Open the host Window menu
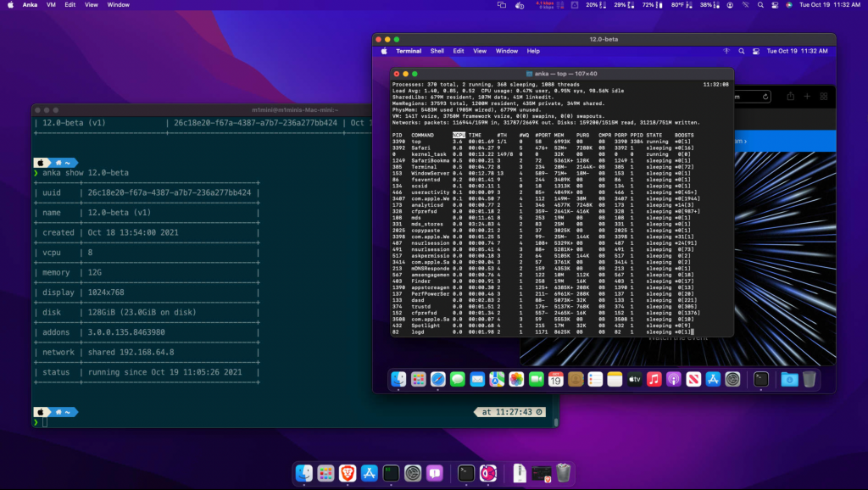Viewport: 868px width, 490px height. pos(118,4)
